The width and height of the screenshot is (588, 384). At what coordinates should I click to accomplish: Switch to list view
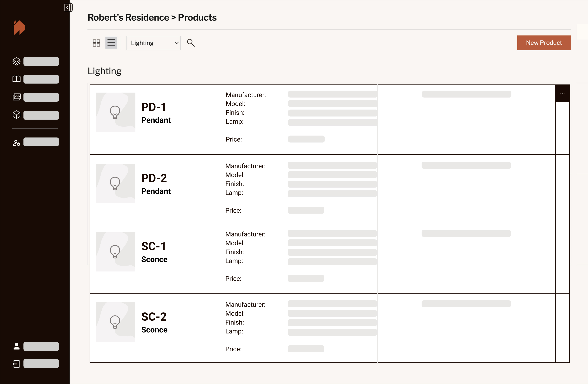[111, 43]
